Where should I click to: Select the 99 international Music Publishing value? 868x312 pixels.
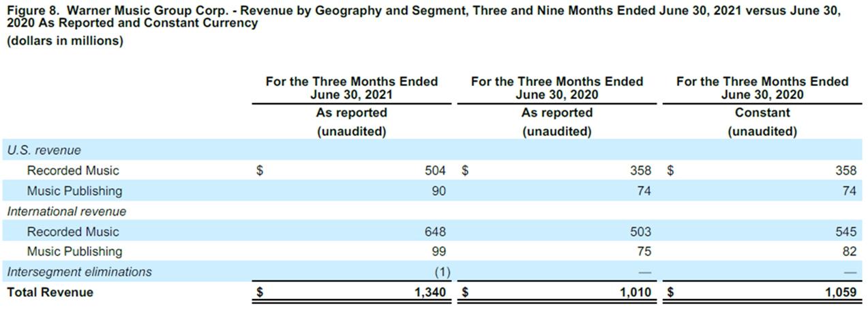[438, 251]
